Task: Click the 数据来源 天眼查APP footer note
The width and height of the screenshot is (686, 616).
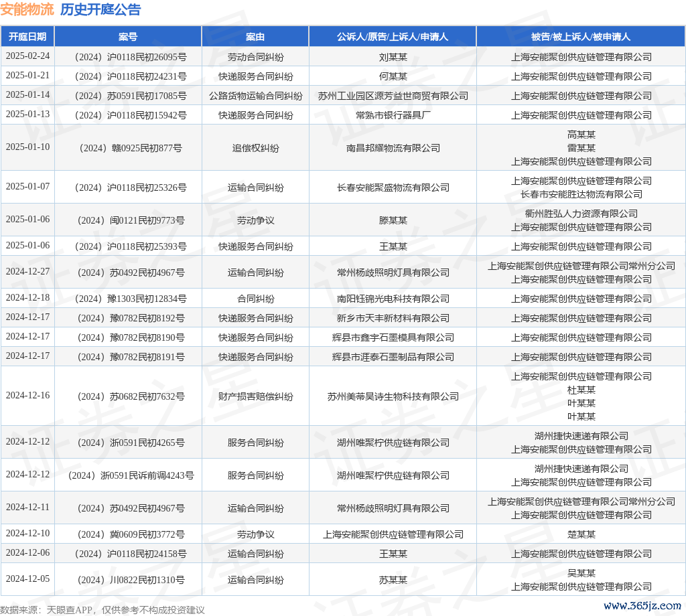Action: 102,610
